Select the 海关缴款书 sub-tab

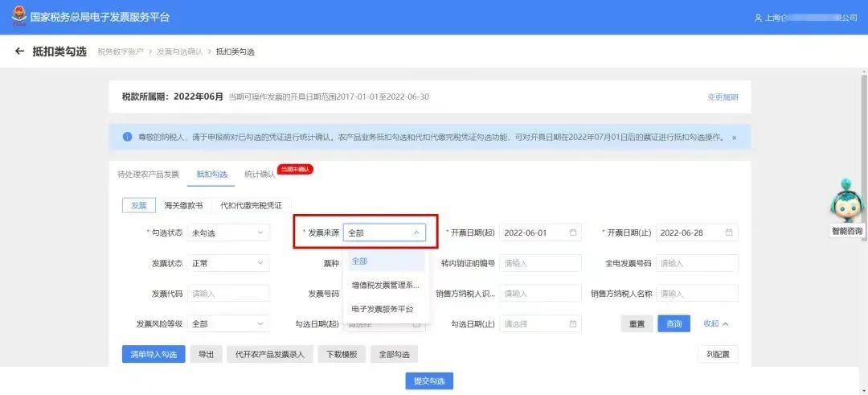coord(183,205)
